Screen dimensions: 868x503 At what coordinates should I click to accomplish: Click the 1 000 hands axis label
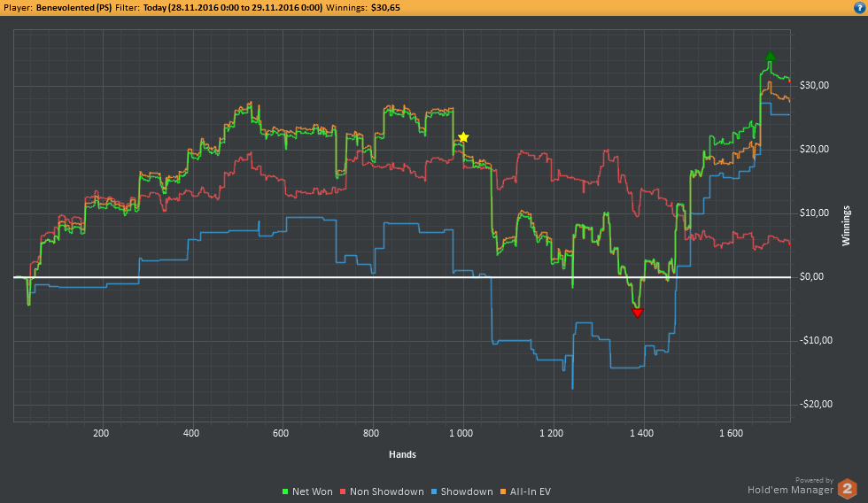coord(461,433)
